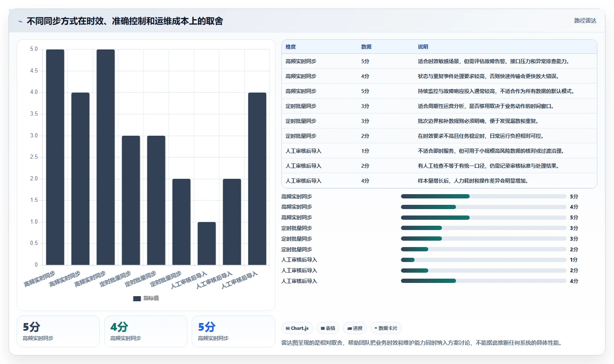Click the 4分 label at the end of the last progress row
Image resolution: width=614 pixels, height=364 pixels.
574,281
